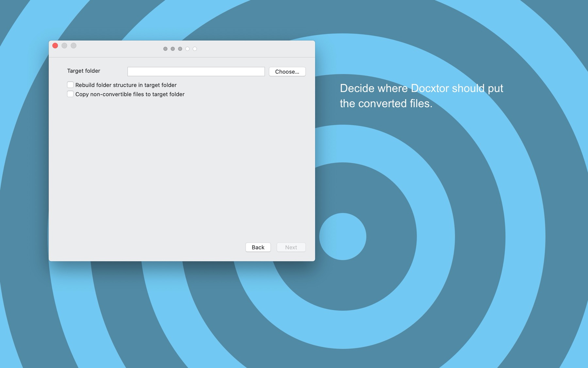Screen dimensions: 588x368
Task: Click the fourth step indicator dot
Action: tap(188, 48)
